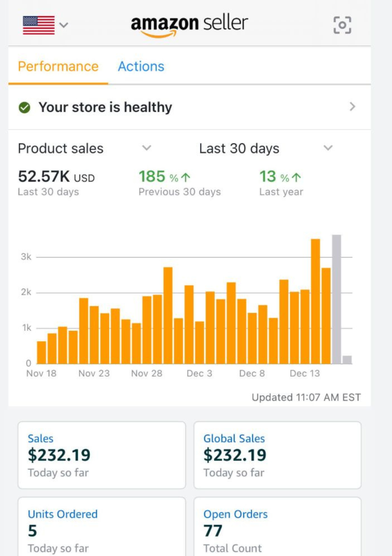This screenshot has width=392, height=556.
Task: Switch to the Actions tab
Action: (141, 66)
